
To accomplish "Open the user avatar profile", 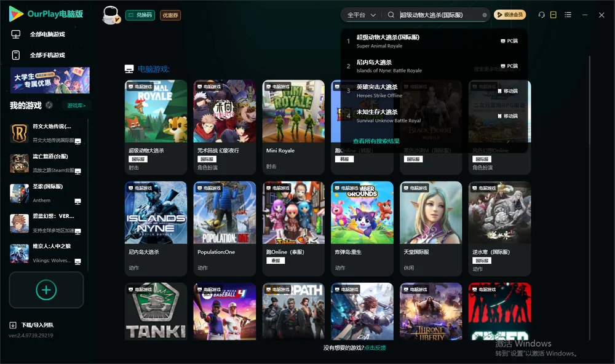I will pyautogui.click(x=111, y=15).
